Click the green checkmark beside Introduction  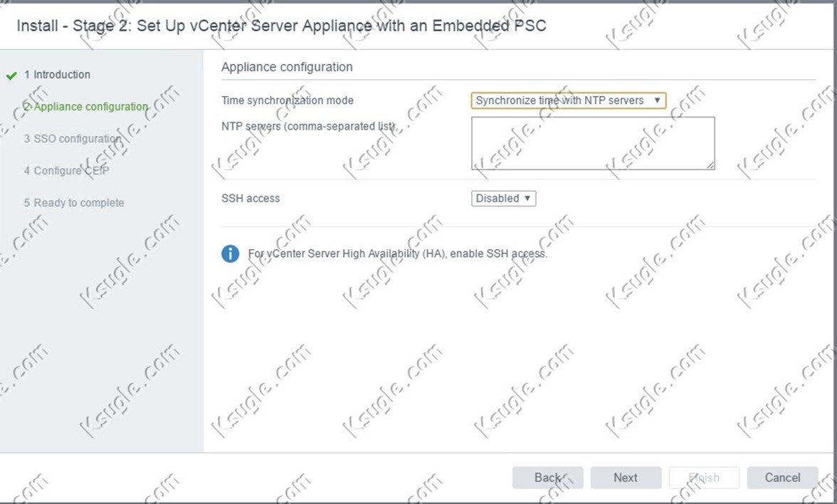11,75
